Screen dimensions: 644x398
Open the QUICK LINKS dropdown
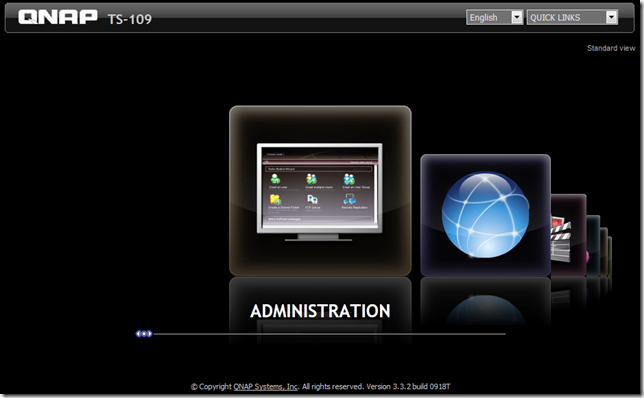click(572, 17)
